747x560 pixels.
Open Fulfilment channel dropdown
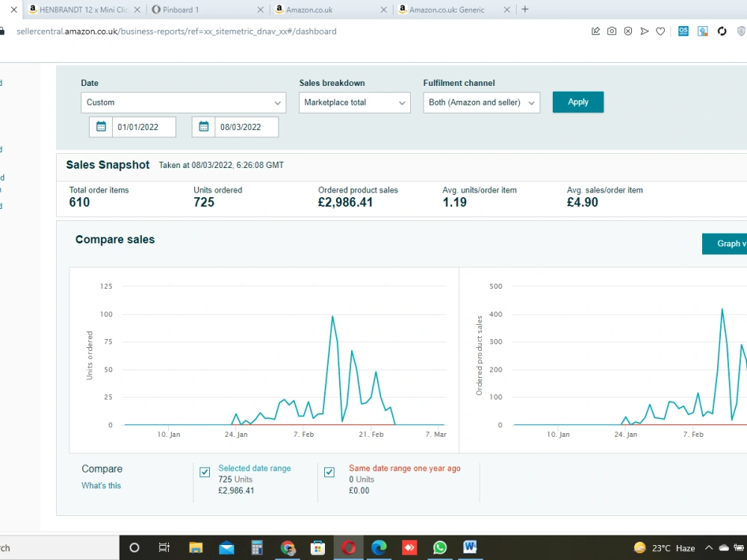click(x=482, y=102)
